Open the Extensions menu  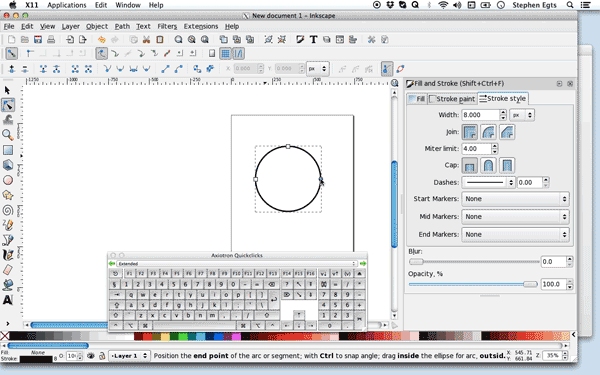point(201,26)
